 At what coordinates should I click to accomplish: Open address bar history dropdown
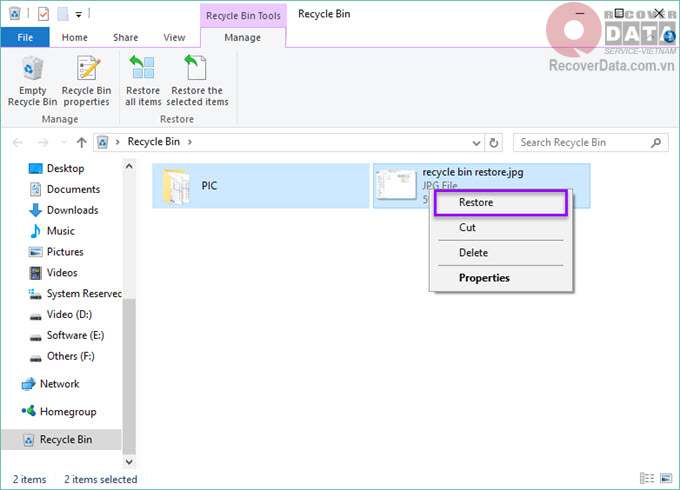[476, 143]
